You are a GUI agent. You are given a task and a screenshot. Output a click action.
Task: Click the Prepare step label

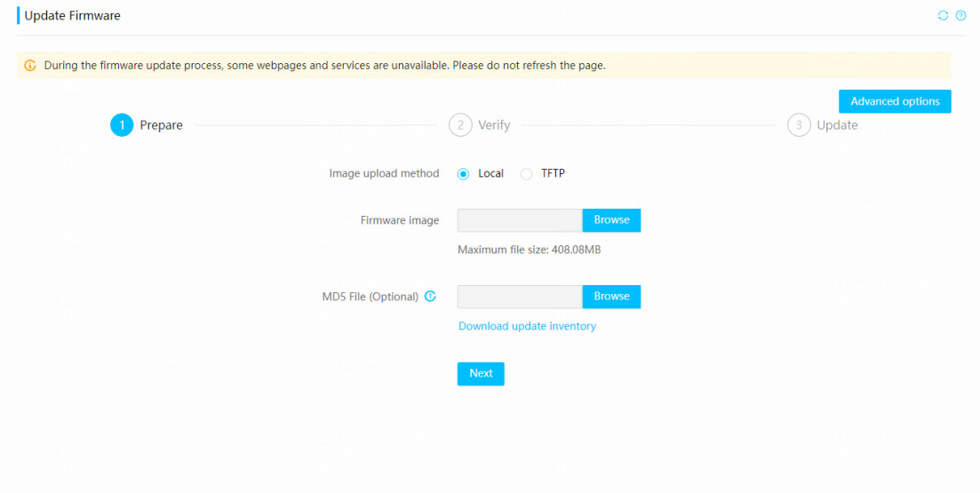click(x=161, y=125)
